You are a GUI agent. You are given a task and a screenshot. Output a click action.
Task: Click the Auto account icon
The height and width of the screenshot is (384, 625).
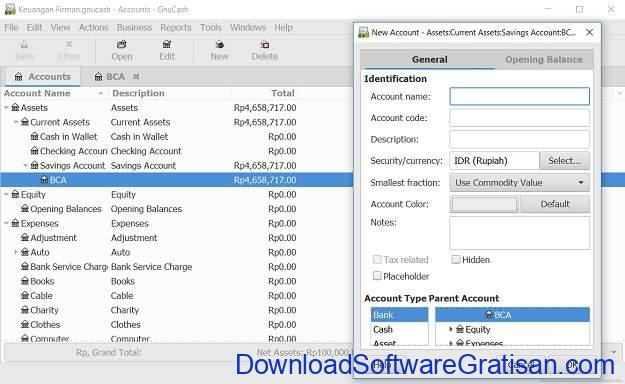pos(25,252)
